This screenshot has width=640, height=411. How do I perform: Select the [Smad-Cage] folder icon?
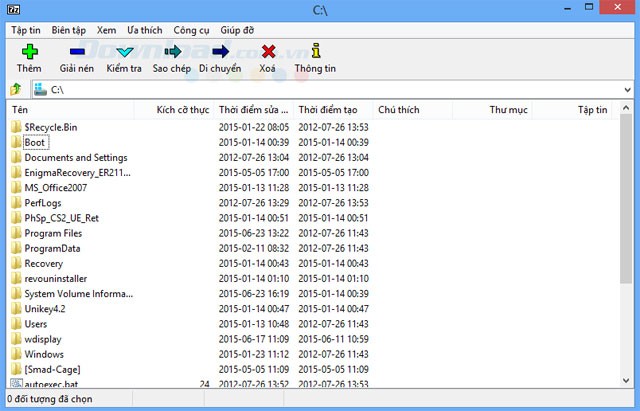[16, 369]
